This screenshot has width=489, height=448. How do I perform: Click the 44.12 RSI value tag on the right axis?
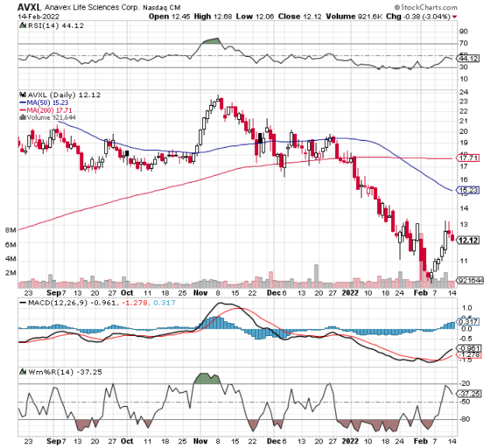coord(469,58)
